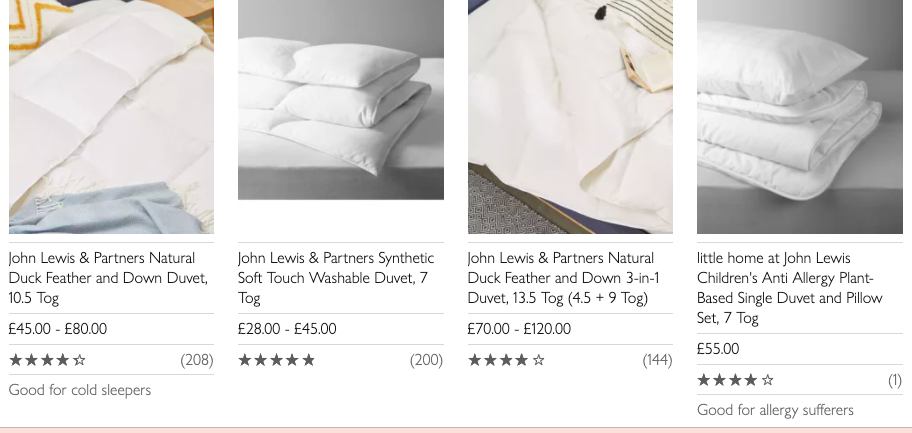Viewport: 912px width, 433px height.
Task: Click the £28.00 - £45.00 price
Action: pyautogui.click(x=287, y=329)
